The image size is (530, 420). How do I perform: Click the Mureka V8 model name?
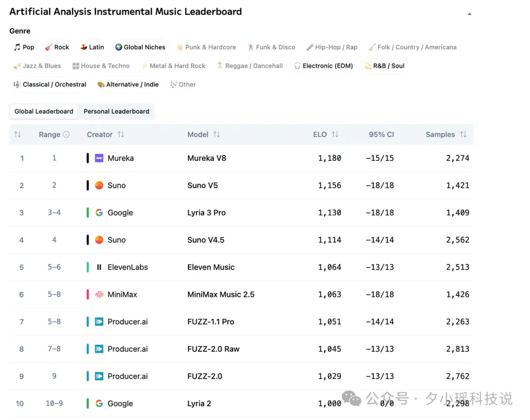[x=207, y=158]
